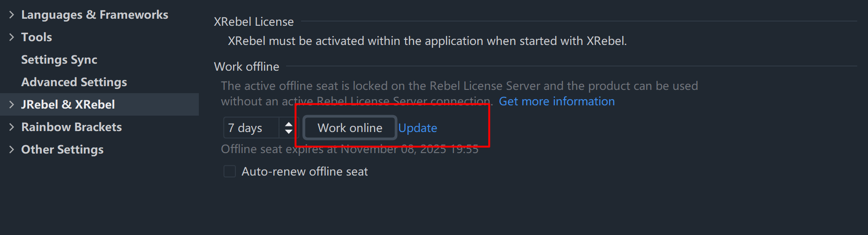This screenshot has width=868, height=235.
Task: Select Tools in the settings tree
Action: [x=37, y=37]
